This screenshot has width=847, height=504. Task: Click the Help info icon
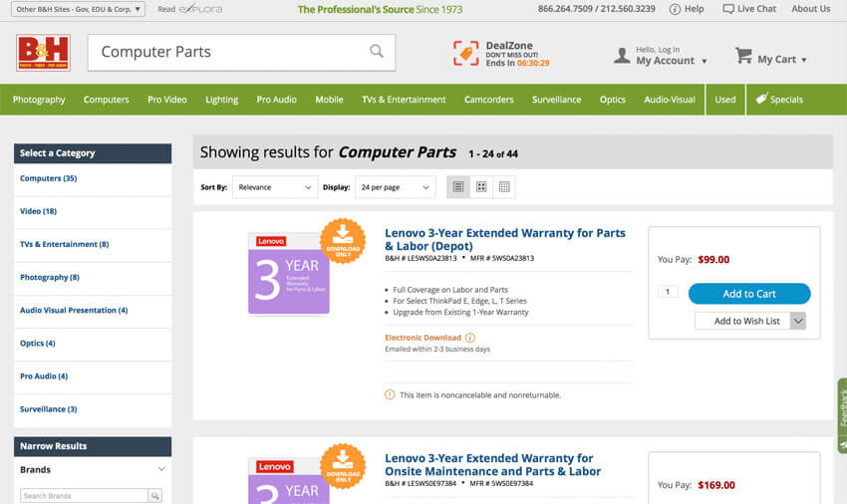675,9
